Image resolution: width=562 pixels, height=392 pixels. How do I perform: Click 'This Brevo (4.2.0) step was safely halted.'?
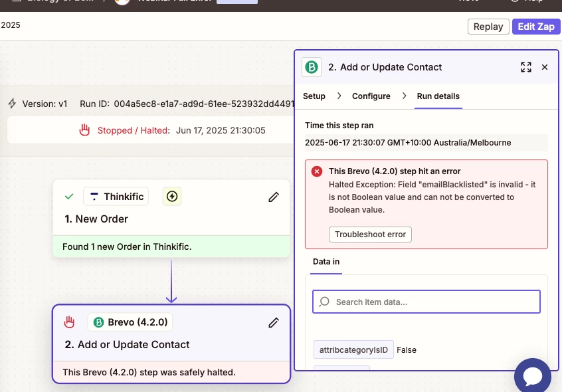149,372
